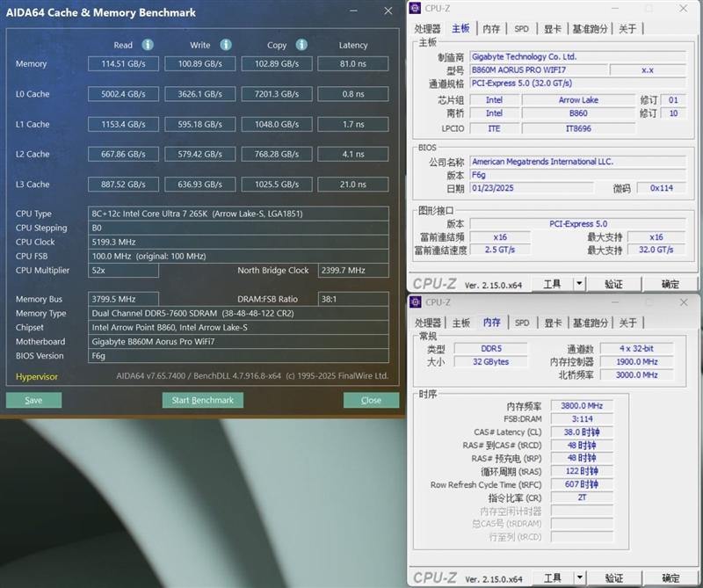Click DRAM:FSB Ratio value 38:1

click(x=353, y=299)
